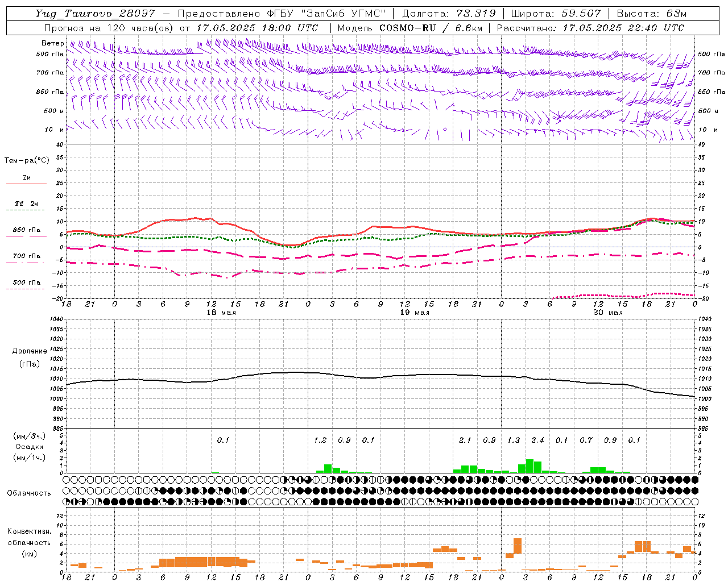Viewport: 728px width, 582px height.
Task: Select the 0.7 three-hour precipitation total
Action: pyautogui.click(x=586, y=440)
